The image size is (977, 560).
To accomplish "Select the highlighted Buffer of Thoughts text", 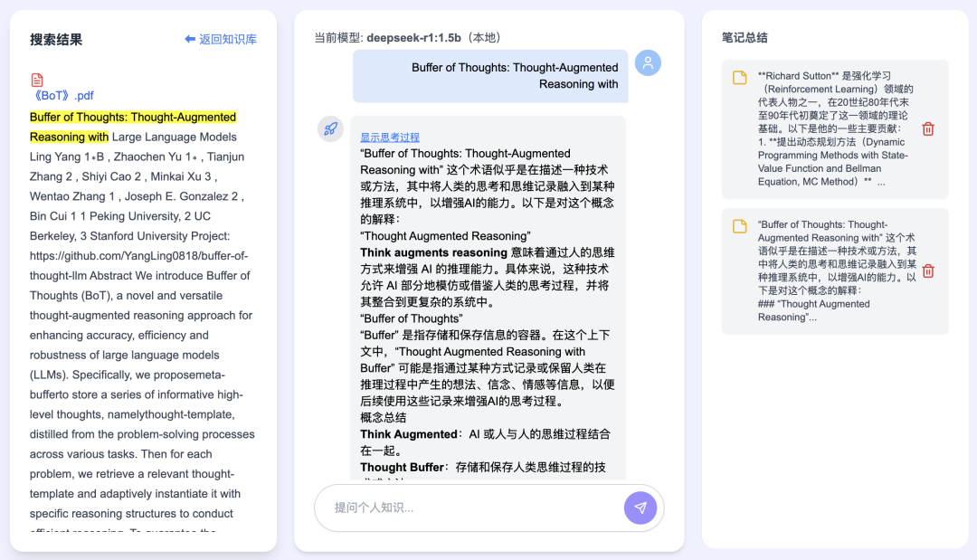I will tap(133, 117).
